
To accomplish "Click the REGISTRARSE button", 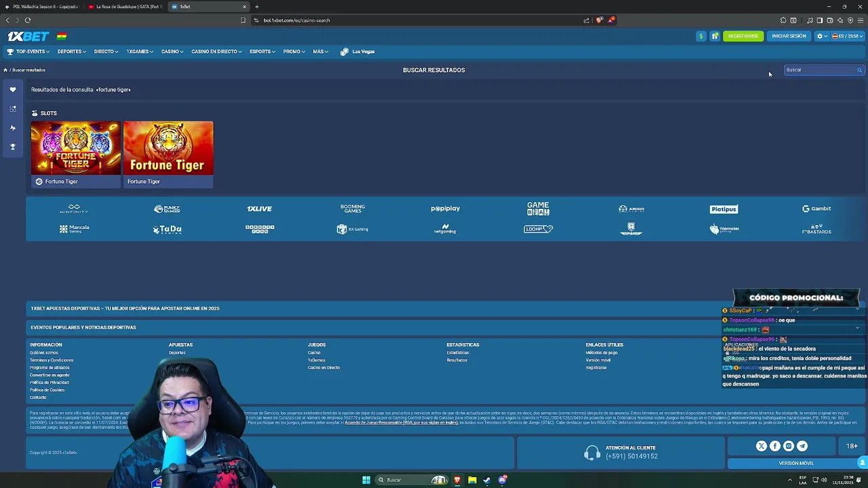I will [x=743, y=36].
